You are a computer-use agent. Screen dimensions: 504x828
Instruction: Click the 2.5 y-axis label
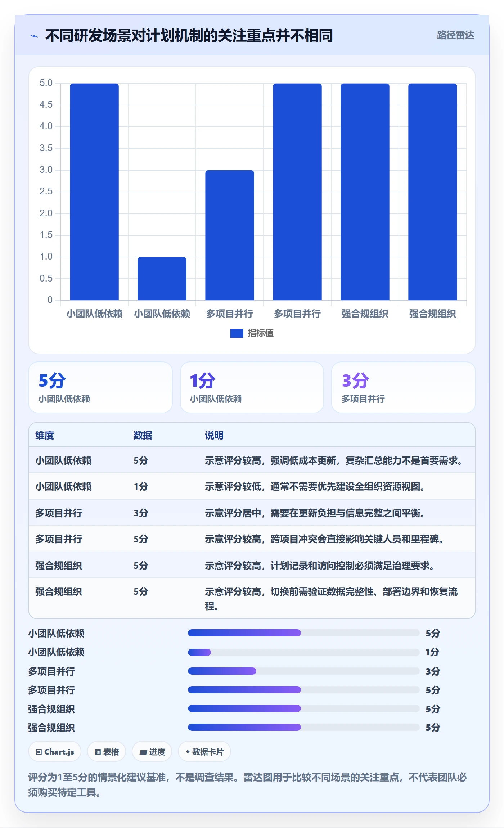point(46,192)
